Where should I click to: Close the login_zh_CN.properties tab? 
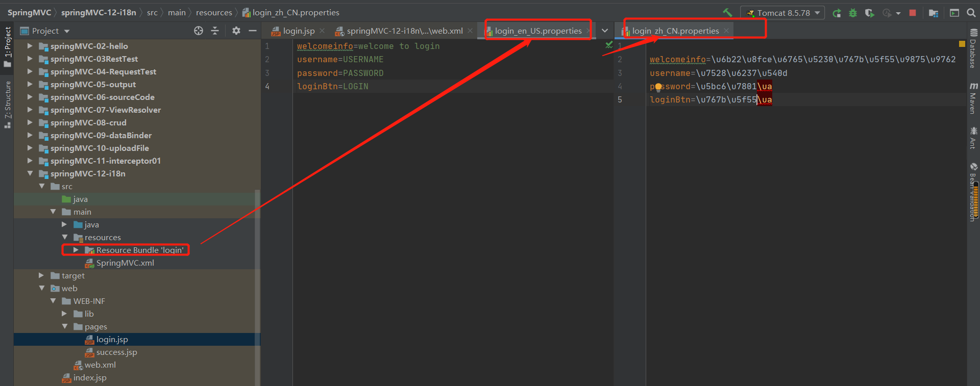tap(726, 31)
